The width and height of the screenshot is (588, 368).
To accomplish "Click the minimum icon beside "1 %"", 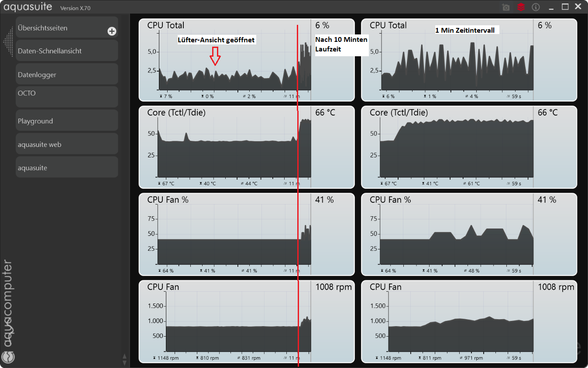I will [x=425, y=96].
